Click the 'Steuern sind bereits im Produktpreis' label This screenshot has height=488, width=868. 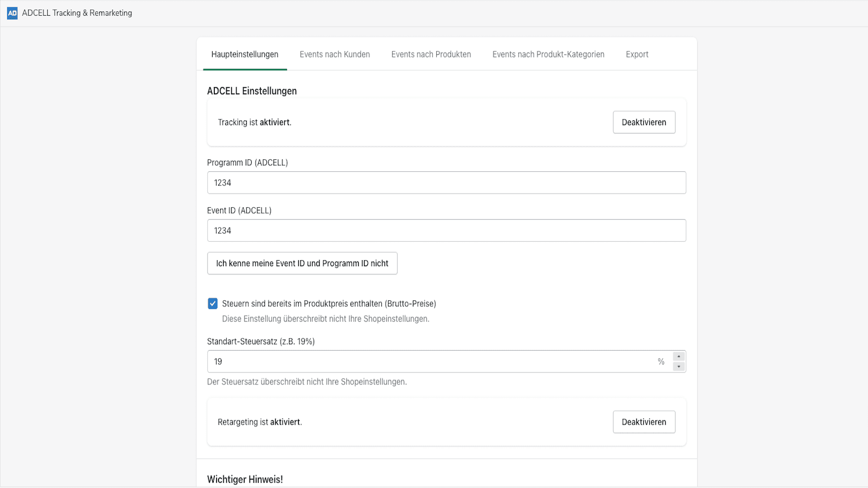pyautogui.click(x=329, y=304)
